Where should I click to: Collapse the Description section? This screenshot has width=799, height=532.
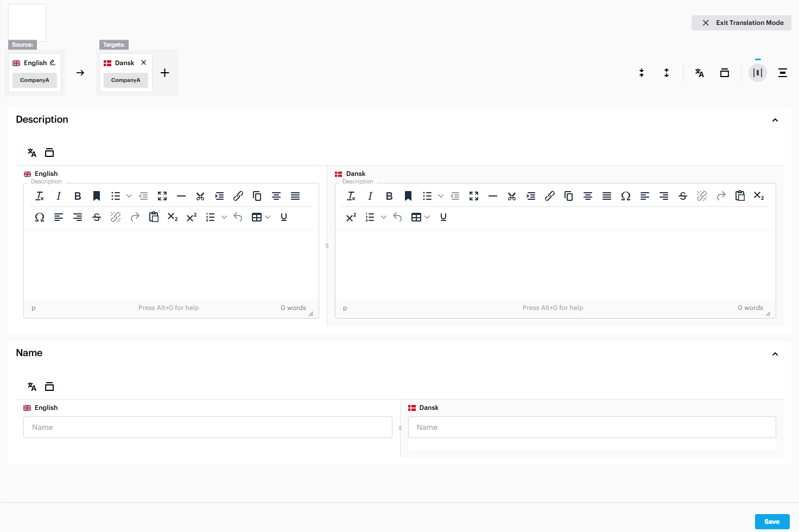(x=775, y=119)
